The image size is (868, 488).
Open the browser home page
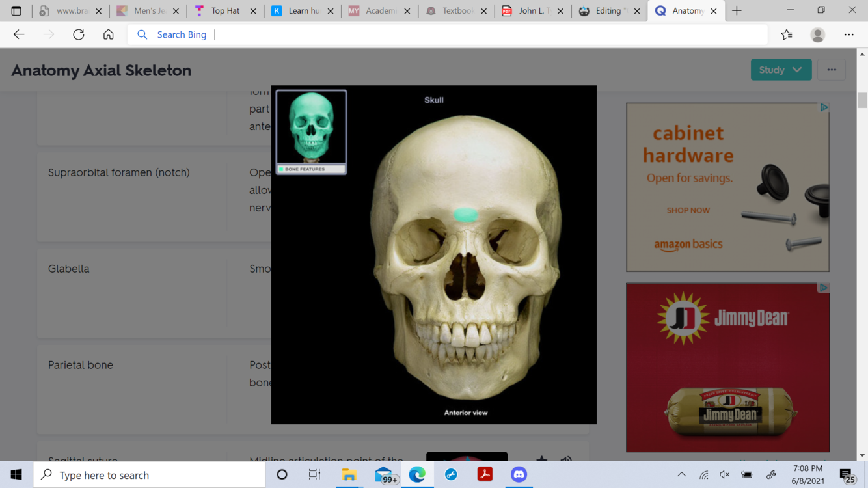pos(109,34)
